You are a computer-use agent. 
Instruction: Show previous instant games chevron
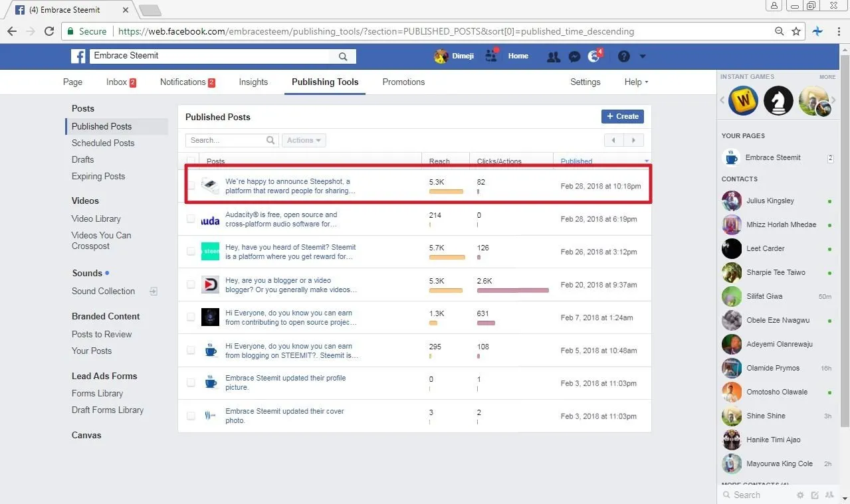pos(723,101)
